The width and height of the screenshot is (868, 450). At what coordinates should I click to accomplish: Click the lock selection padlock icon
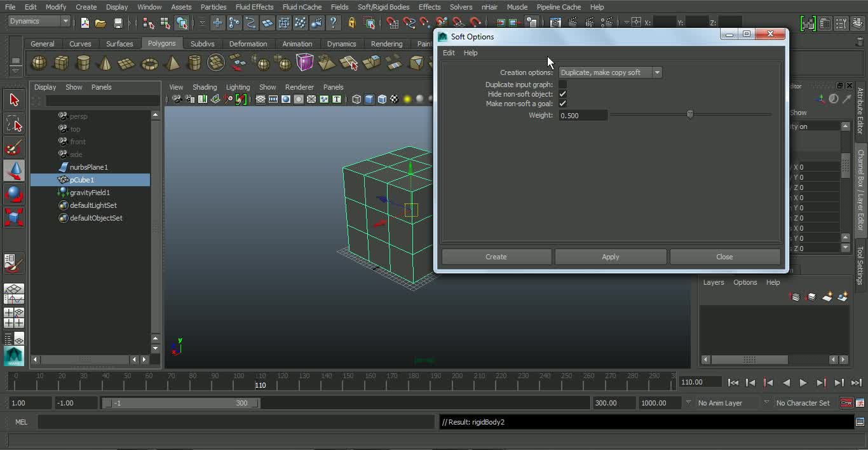(x=351, y=23)
